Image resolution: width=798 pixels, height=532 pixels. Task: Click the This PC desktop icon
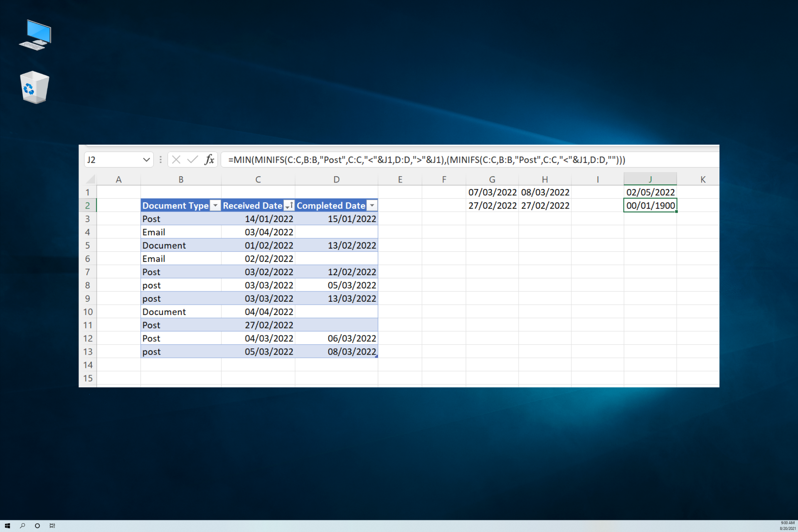pyautogui.click(x=35, y=35)
